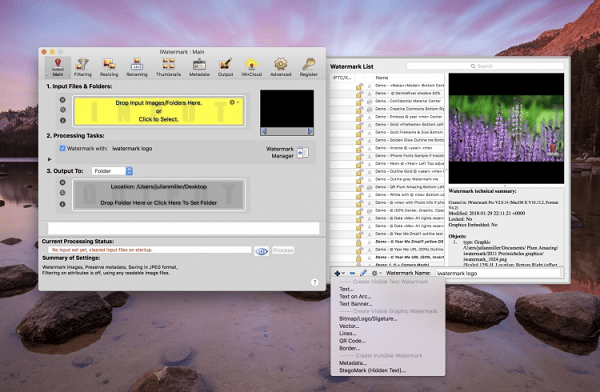Choose QR Code... menu item

352,341
